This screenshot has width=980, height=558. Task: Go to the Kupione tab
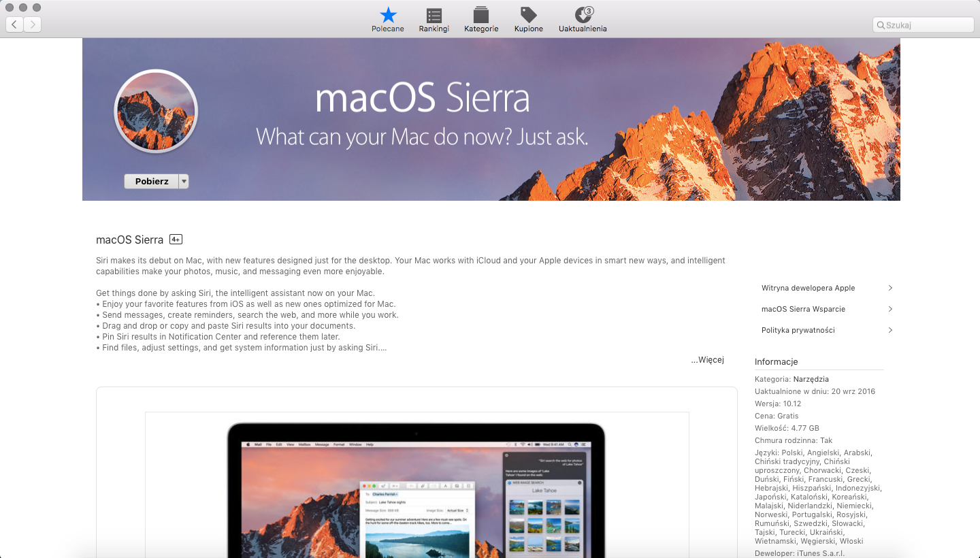(x=529, y=20)
